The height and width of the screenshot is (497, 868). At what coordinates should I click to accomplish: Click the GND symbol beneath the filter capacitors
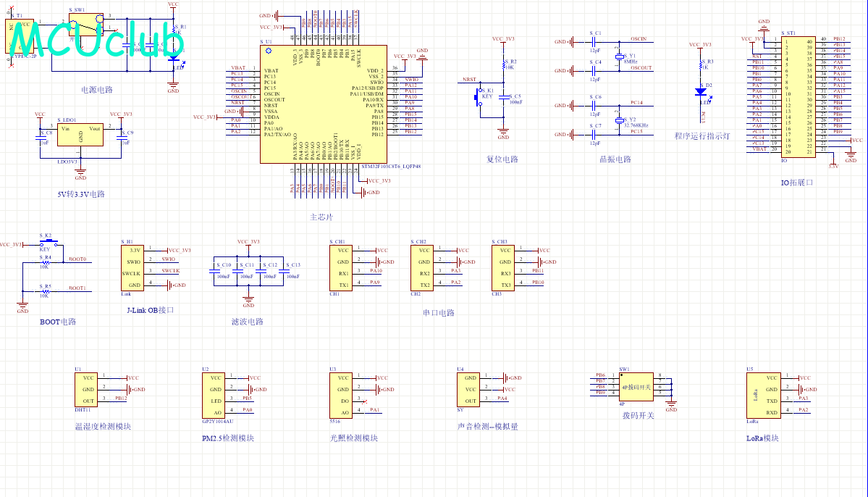click(248, 300)
